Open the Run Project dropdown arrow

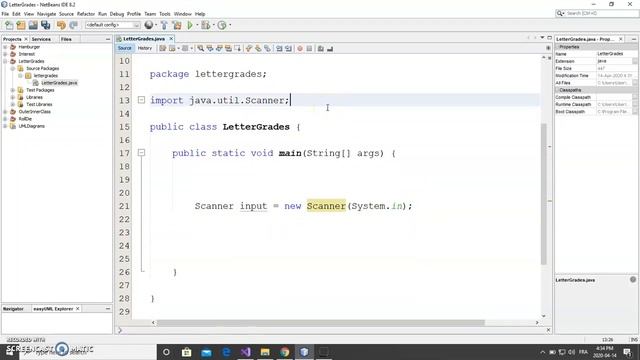[x=197, y=25]
